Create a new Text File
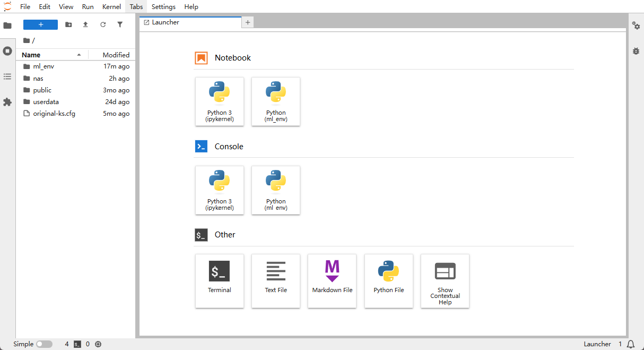The image size is (644, 350). (x=276, y=281)
